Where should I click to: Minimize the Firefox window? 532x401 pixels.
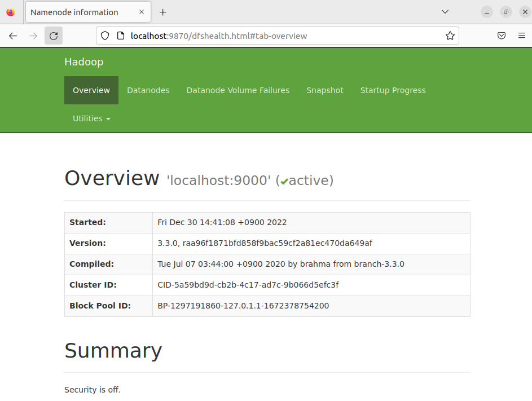click(x=486, y=12)
